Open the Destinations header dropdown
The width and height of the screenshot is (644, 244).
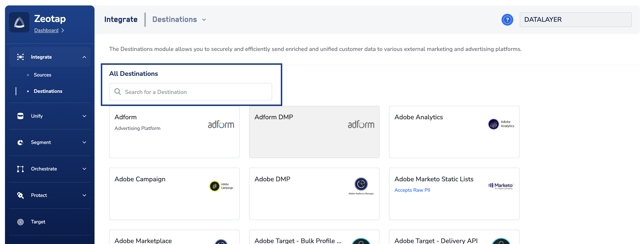coord(204,20)
